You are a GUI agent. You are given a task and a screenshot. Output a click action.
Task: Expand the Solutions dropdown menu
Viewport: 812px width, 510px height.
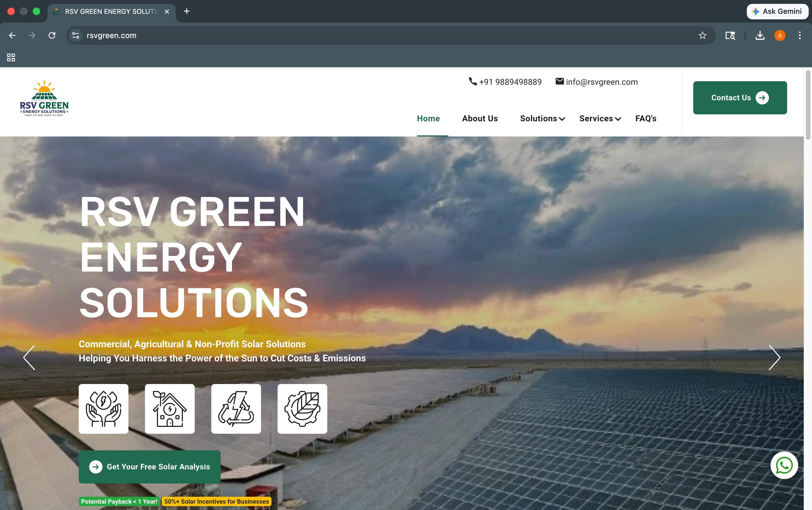(542, 119)
